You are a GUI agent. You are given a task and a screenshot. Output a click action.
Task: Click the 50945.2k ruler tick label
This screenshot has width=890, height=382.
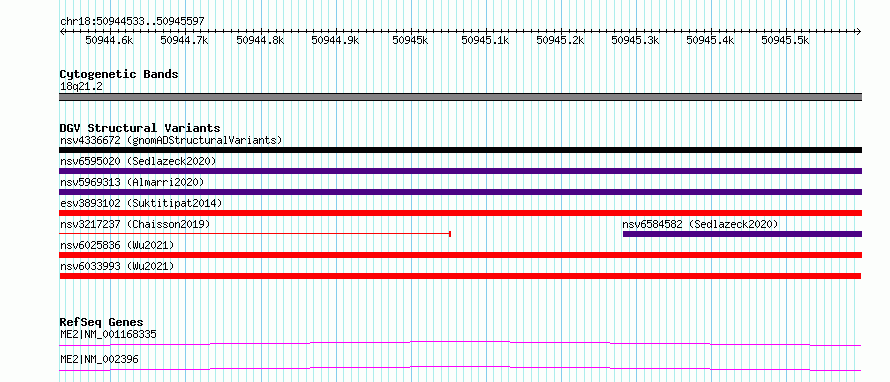pos(560,40)
